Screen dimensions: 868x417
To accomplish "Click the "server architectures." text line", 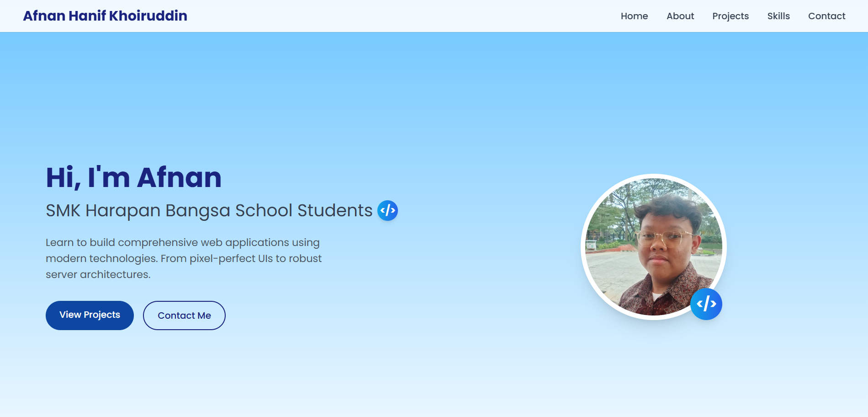I will (98, 274).
